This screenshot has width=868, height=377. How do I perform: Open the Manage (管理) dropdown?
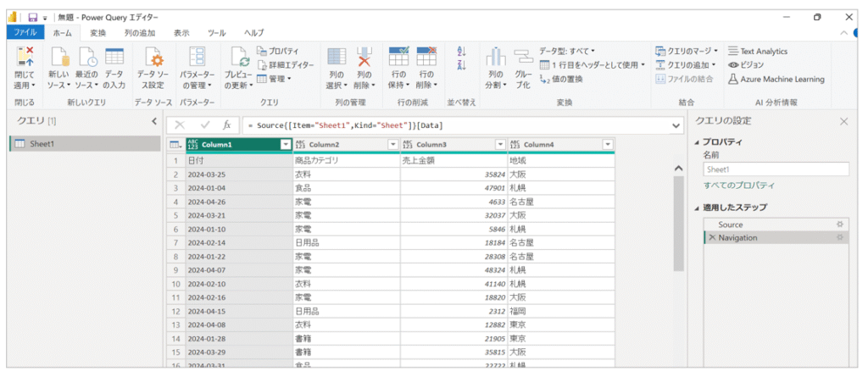pos(274,79)
